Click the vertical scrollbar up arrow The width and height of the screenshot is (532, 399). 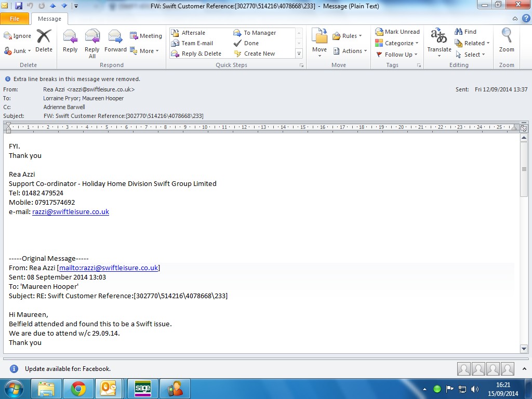click(x=524, y=138)
